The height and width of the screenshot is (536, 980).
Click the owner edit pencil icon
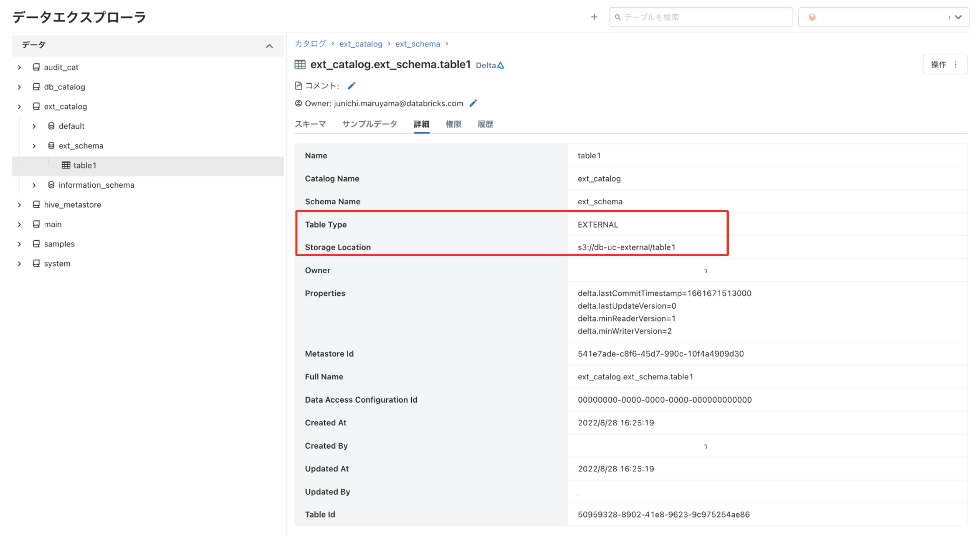(473, 103)
